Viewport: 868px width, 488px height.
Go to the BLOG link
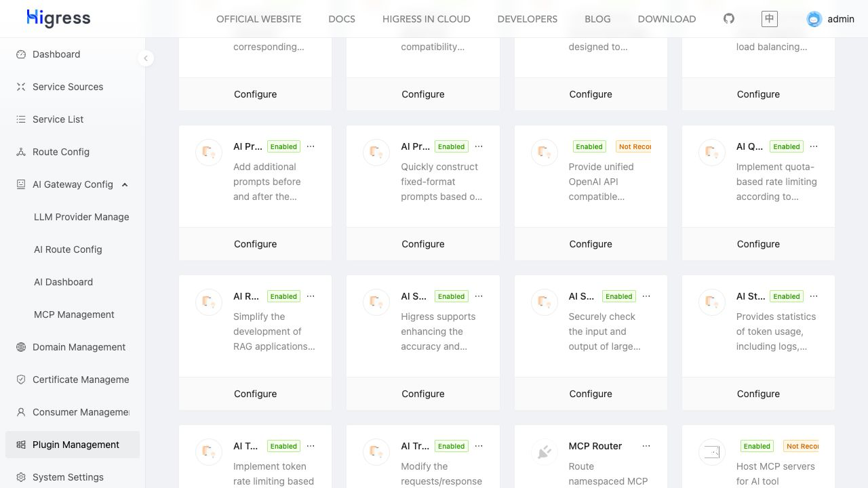coord(597,19)
